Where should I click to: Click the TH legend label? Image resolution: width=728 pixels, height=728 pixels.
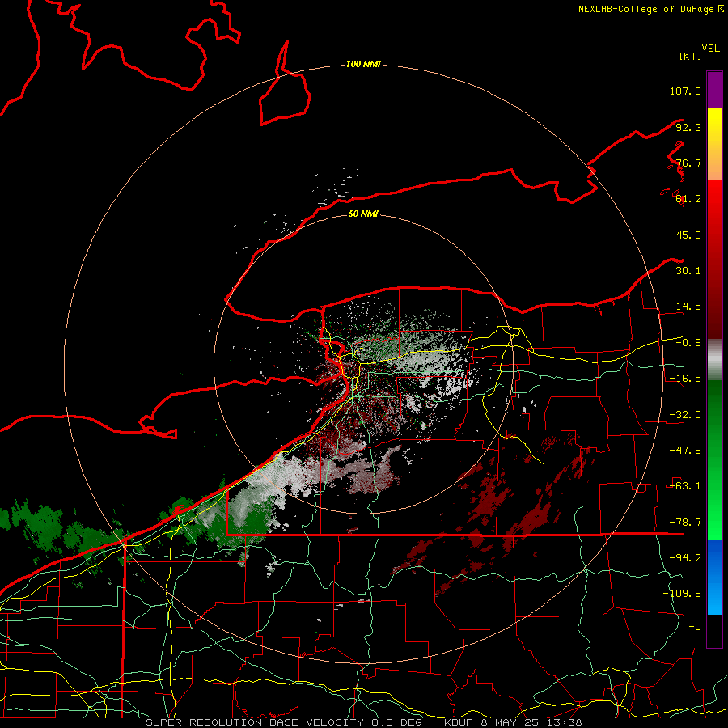695,630
